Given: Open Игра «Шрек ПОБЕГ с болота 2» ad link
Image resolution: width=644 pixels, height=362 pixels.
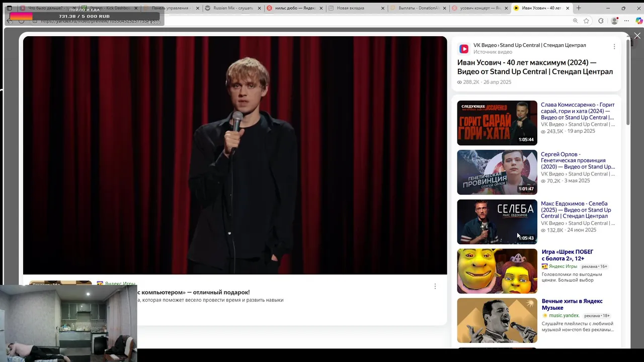Looking at the screenshot, I should pos(568,255).
